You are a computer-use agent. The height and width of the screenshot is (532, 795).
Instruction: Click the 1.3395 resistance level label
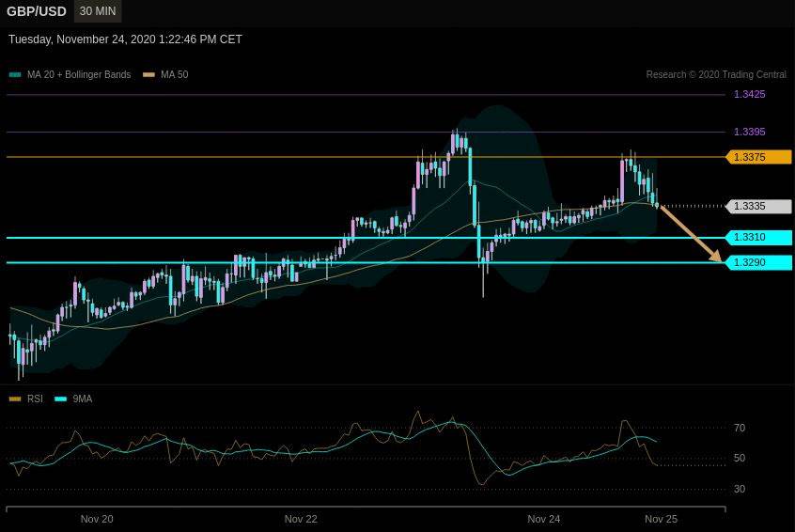click(x=749, y=132)
